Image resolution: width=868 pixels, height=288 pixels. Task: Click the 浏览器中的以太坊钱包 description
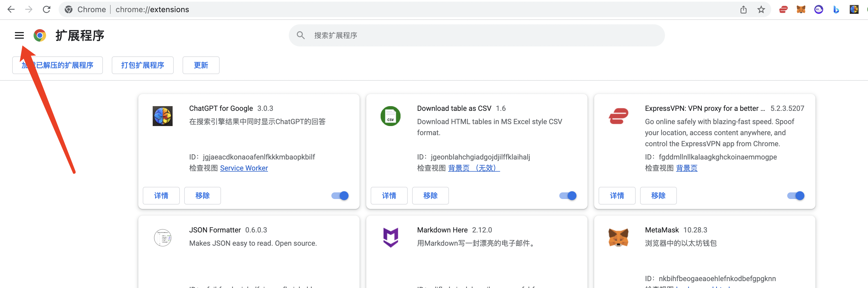coord(681,243)
